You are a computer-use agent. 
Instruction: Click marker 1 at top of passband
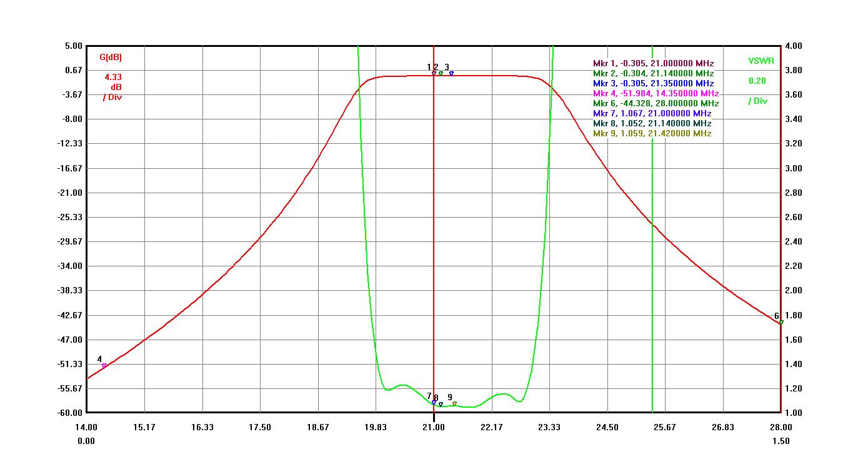click(434, 73)
